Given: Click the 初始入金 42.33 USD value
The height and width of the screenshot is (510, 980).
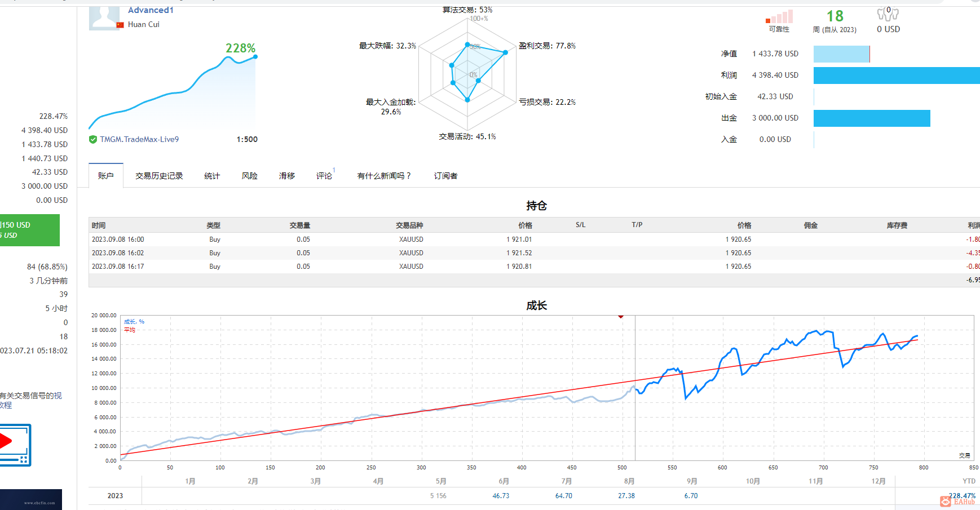Looking at the screenshot, I should 775,96.
